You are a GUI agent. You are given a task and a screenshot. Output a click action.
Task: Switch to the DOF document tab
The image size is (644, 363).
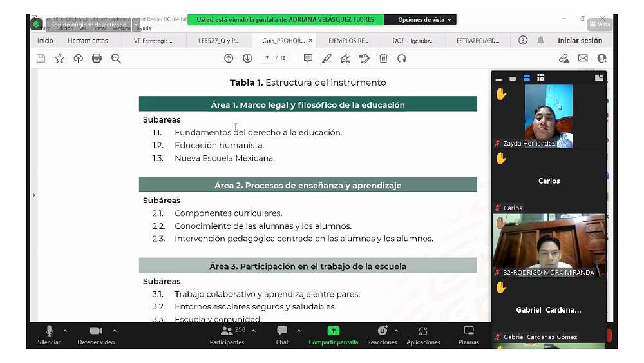412,41
